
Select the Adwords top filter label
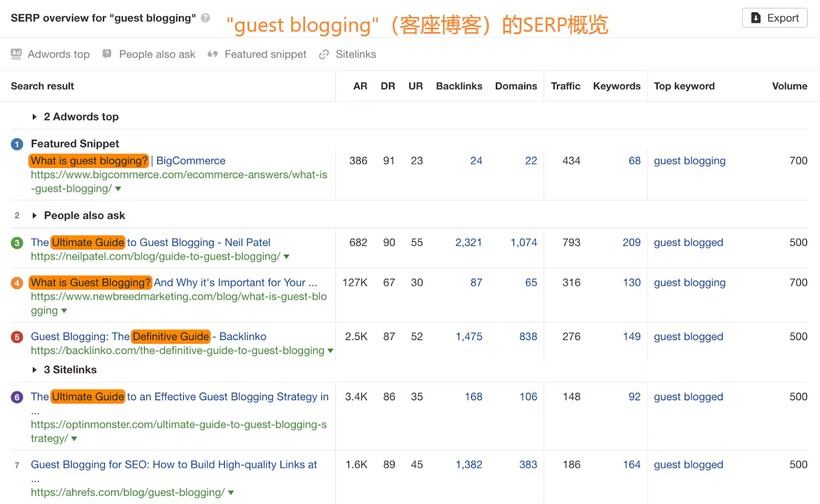click(58, 54)
